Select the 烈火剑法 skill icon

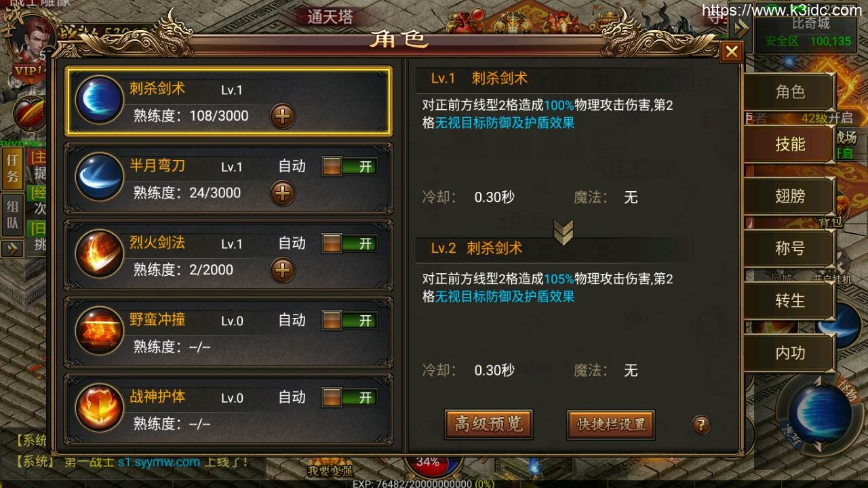coord(99,253)
